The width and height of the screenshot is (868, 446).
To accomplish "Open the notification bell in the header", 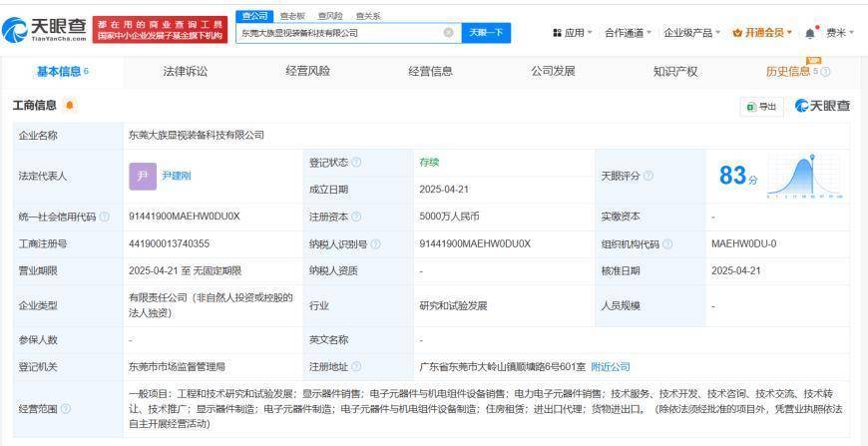I will [809, 33].
